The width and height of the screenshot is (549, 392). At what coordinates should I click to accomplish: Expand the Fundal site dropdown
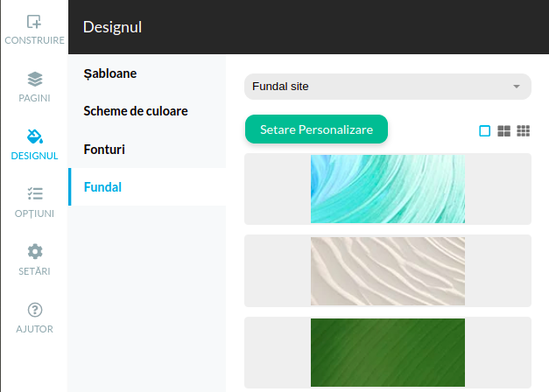[x=387, y=87]
